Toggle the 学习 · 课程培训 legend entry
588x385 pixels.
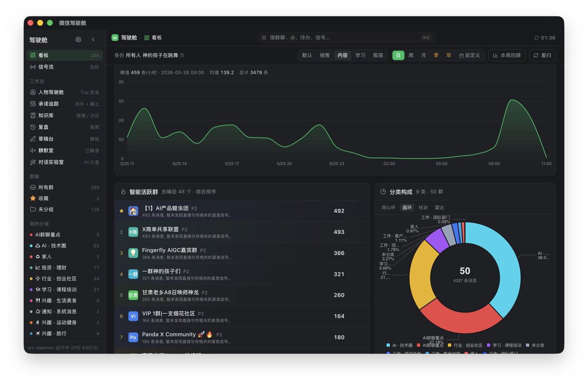pyautogui.click(x=504, y=345)
